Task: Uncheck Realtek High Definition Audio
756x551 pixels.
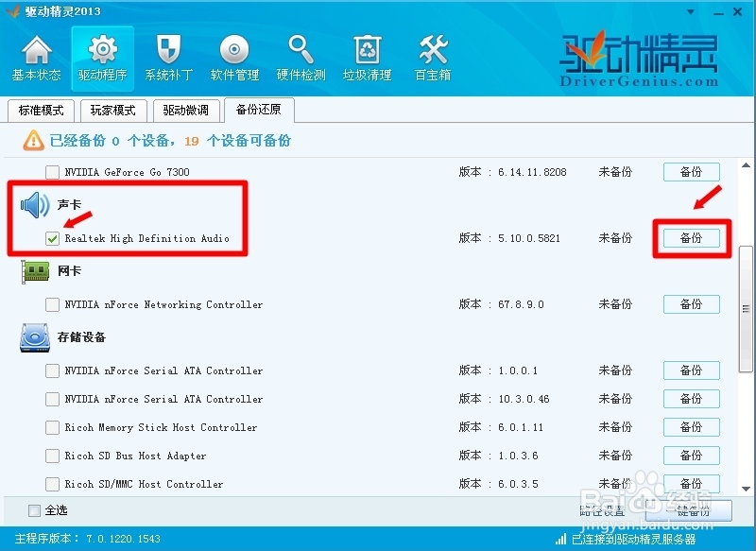Action: click(x=52, y=238)
